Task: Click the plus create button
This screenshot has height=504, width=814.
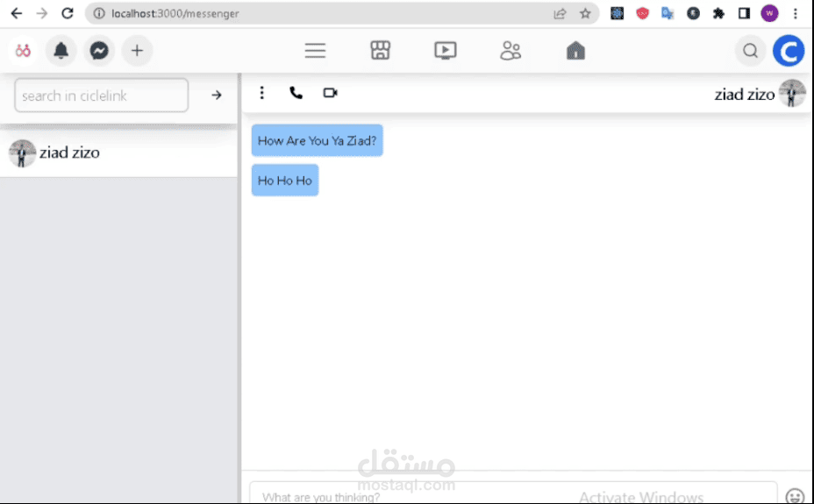Action: (137, 51)
